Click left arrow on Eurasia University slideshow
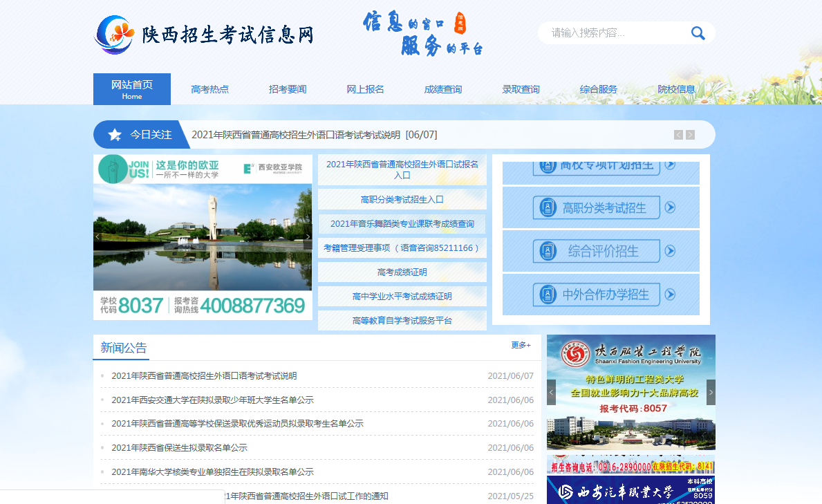The image size is (822, 504). coord(97,236)
